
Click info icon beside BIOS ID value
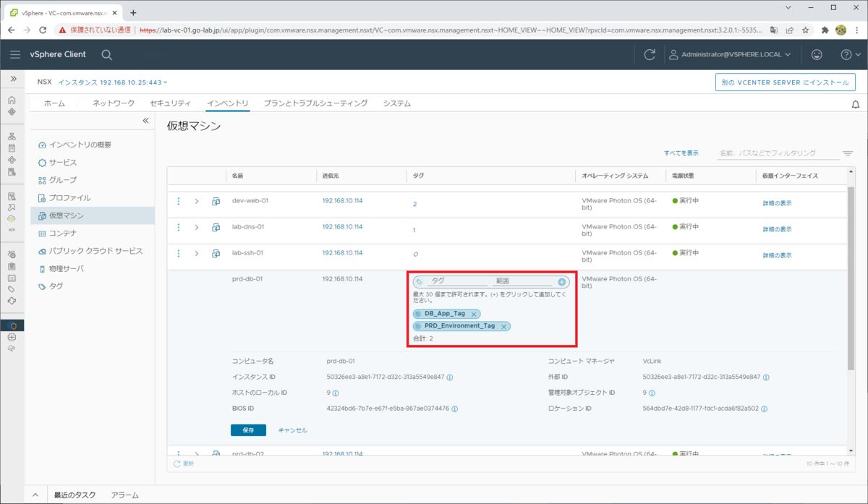(455, 409)
